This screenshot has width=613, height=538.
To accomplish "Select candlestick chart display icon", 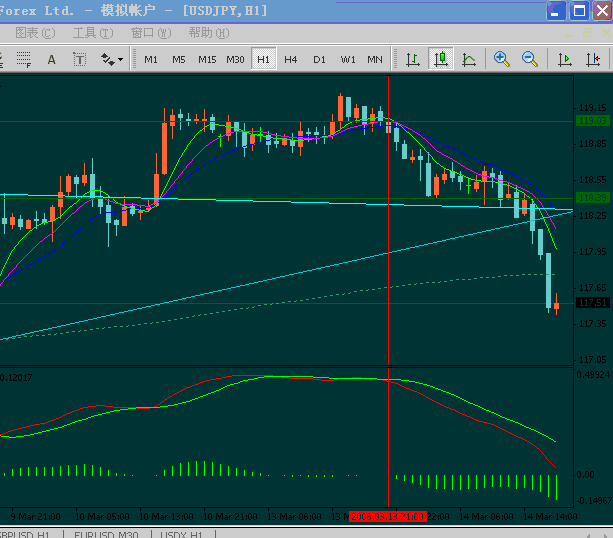I will 441,59.
